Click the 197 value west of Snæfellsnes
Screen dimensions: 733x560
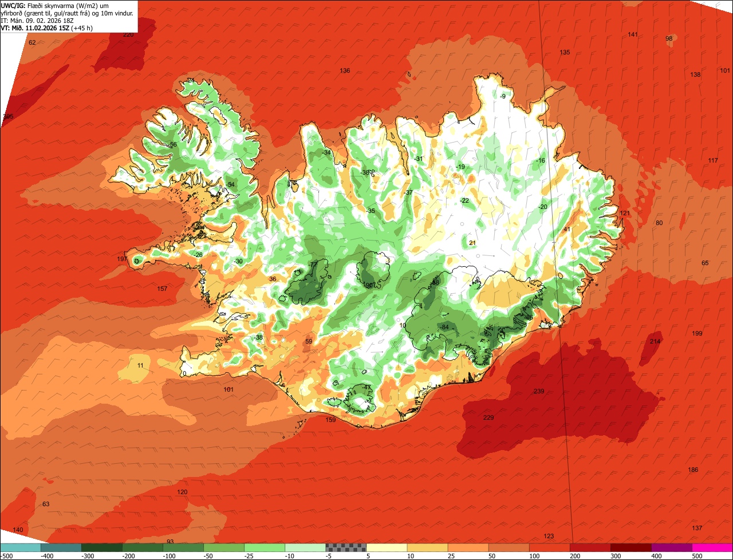coord(122,259)
